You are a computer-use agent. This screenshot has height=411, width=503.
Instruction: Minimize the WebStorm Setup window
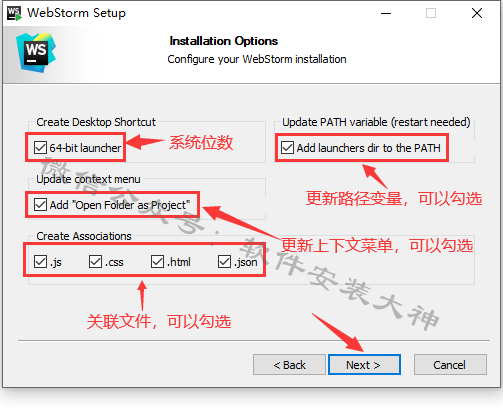pos(386,13)
